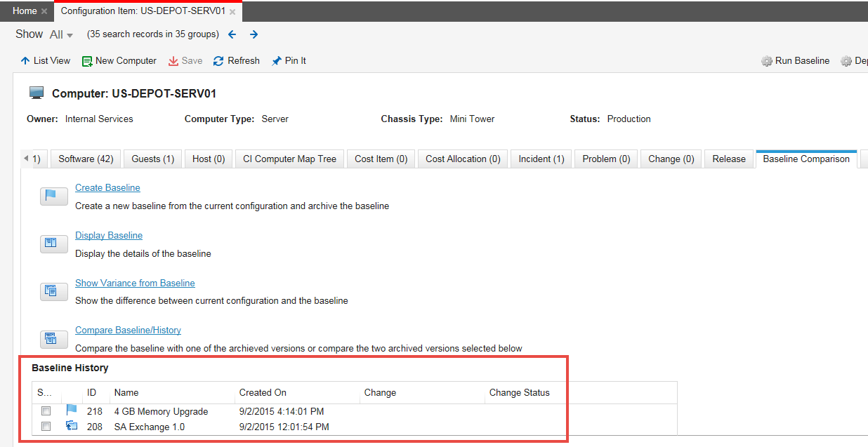This screenshot has height=447, width=868.
Task: Check the 4 GB Memory Upgrade baseline checkbox
Action: tap(46, 411)
